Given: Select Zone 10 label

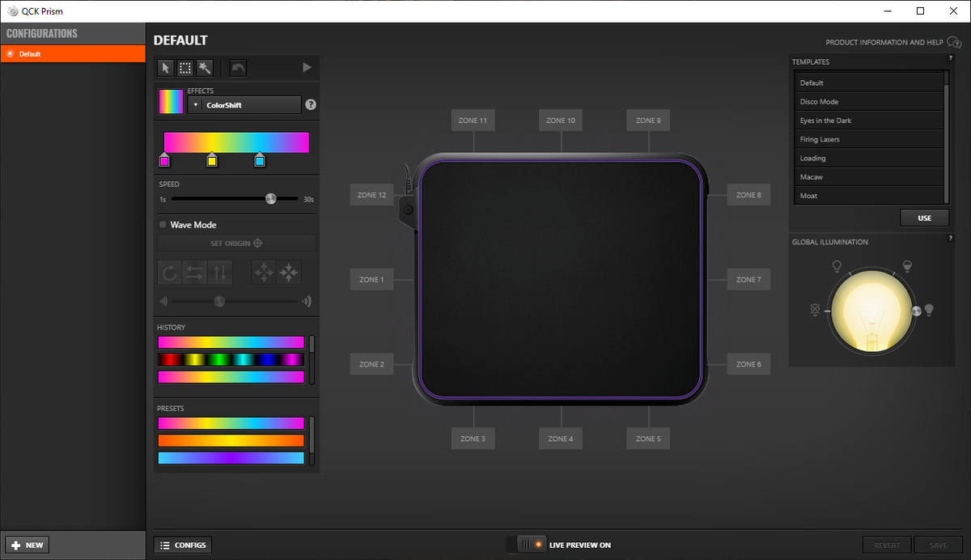Looking at the screenshot, I should [561, 121].
